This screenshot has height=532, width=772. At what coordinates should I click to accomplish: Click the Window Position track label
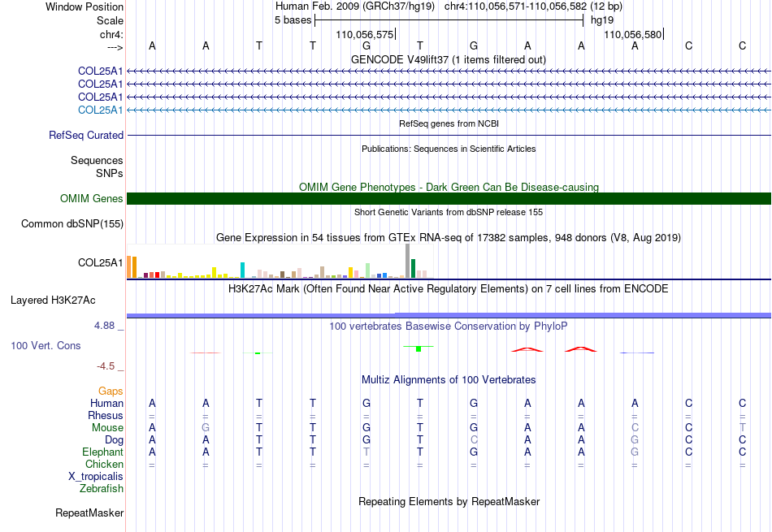coord(85,6)
